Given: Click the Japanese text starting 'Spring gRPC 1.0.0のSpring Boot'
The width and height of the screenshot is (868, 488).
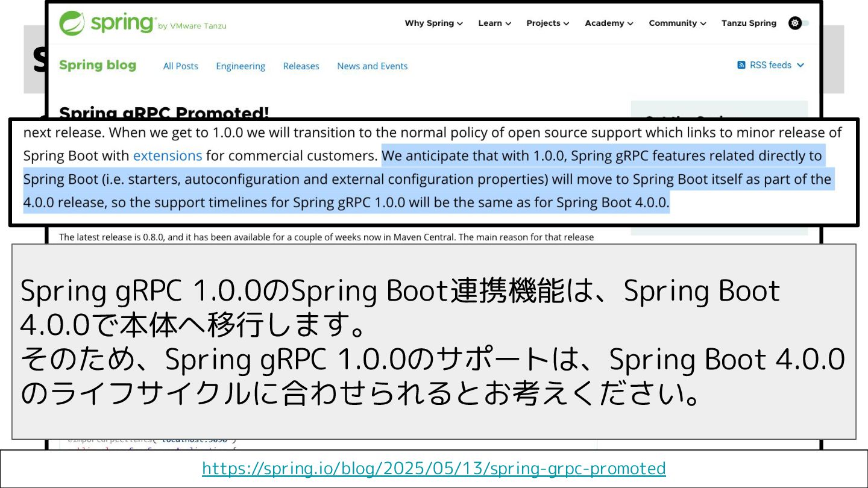Looking at the screenshot, I should (x=400, y=308).
